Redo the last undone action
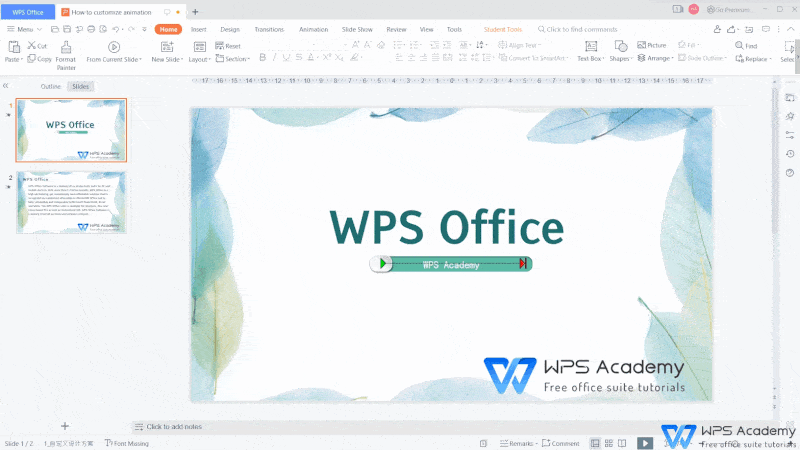The width and height of the screenshot is (800, 450). coord(132,29)
